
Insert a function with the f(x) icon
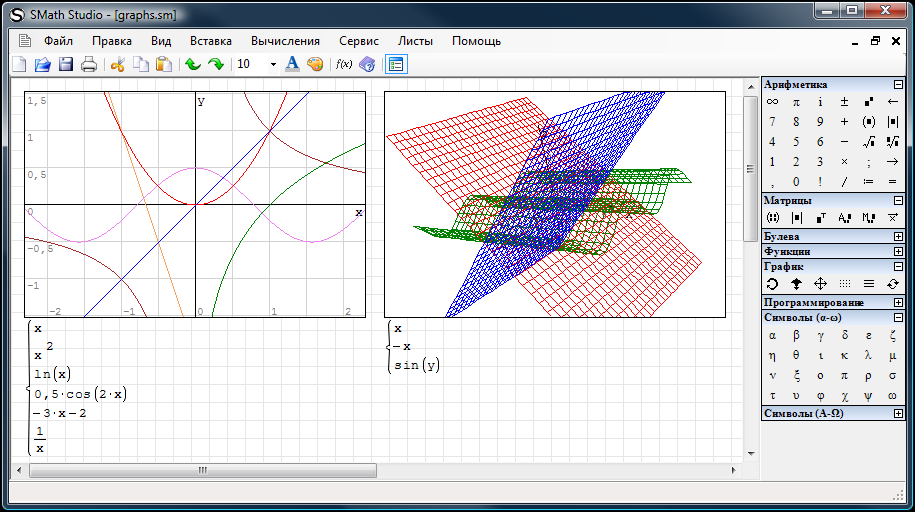(x=344, y=64)
